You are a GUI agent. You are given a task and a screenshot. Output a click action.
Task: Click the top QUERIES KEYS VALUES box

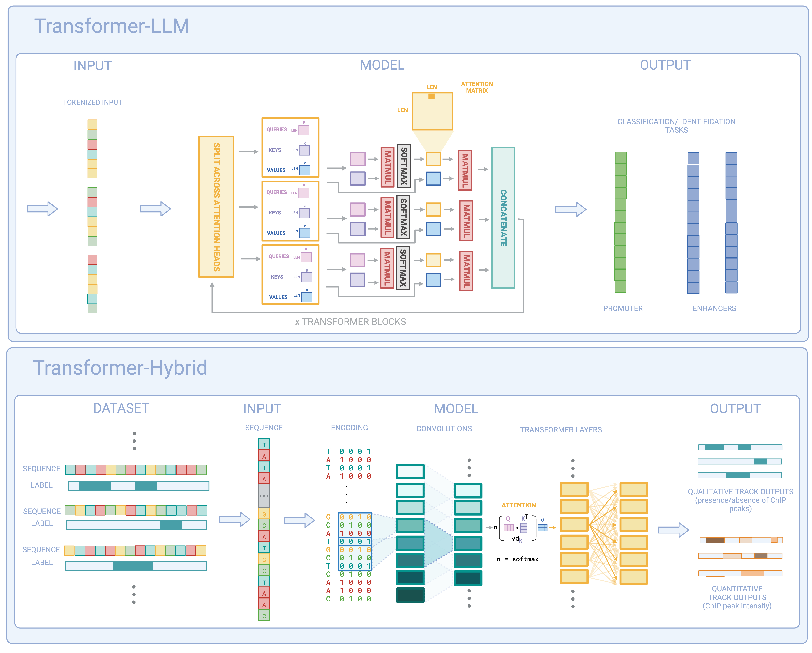[x=290, y=147]
